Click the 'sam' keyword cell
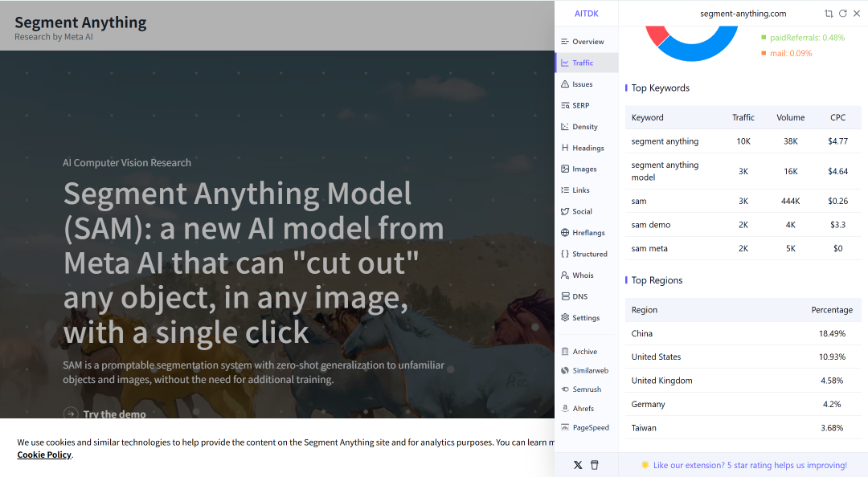Screen dimensions: 868x477 point(639,201)
